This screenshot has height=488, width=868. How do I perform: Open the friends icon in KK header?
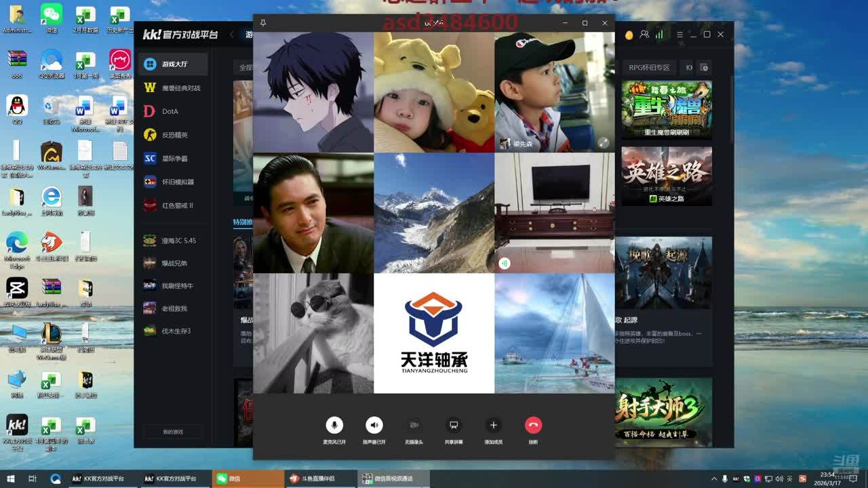pyautogui.click(x=644, y=35)
